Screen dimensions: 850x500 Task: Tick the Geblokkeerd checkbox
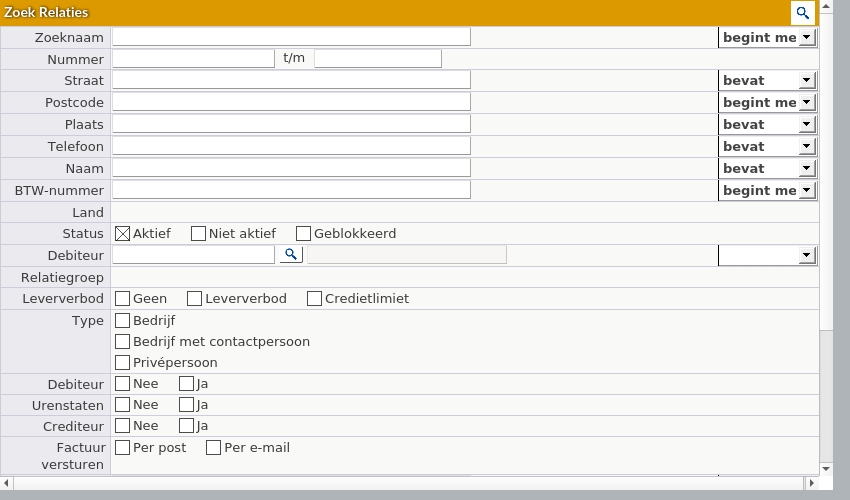303,234
